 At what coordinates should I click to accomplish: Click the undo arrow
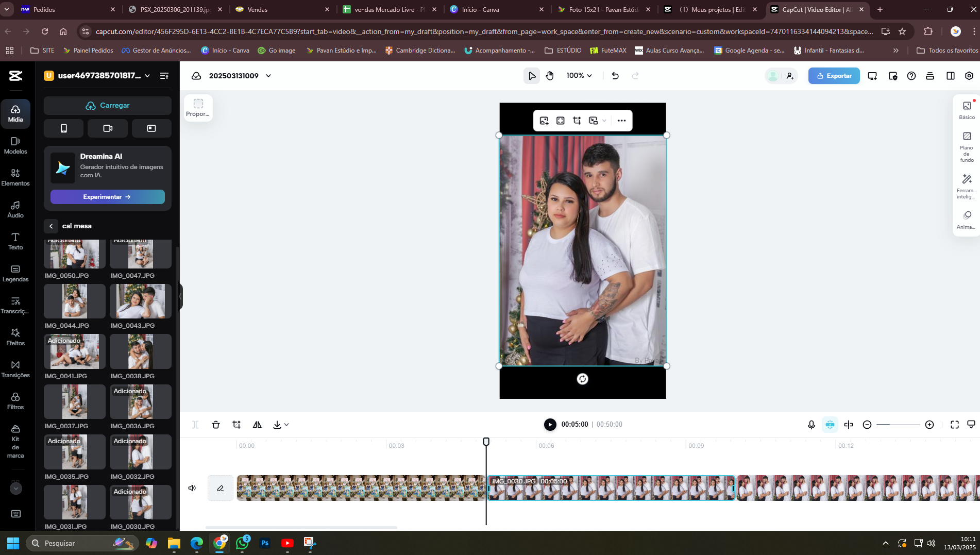click(x=615, y=76)
